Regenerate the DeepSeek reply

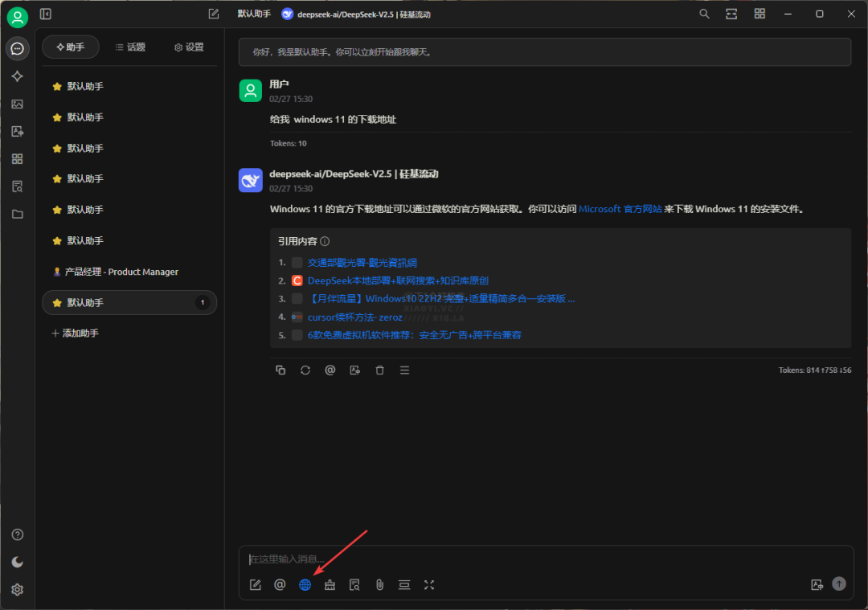coord(305,371)
